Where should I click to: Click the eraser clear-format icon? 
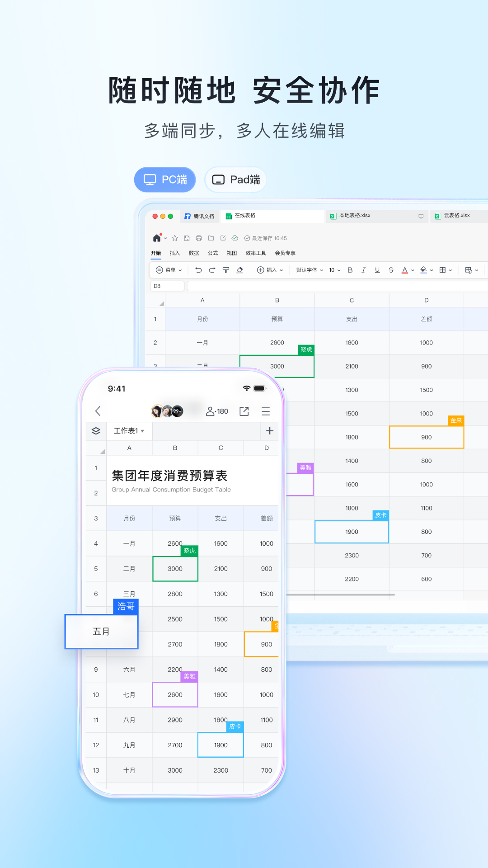240,270
